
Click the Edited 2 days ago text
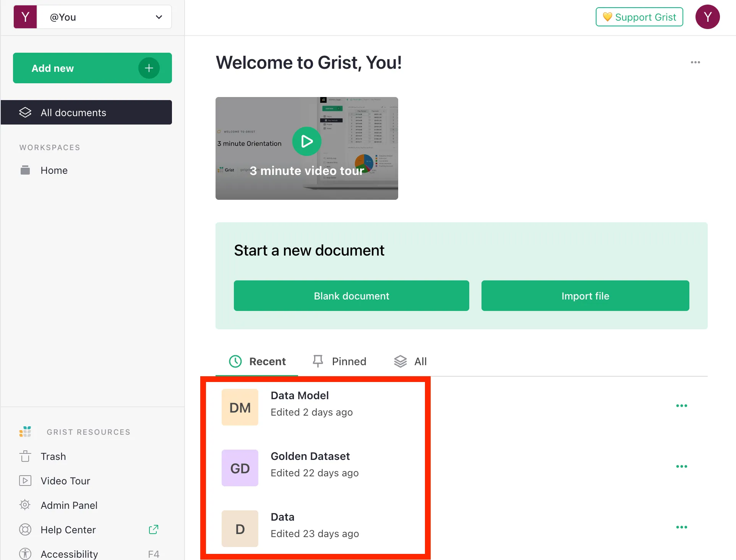(x=311, y=412)
